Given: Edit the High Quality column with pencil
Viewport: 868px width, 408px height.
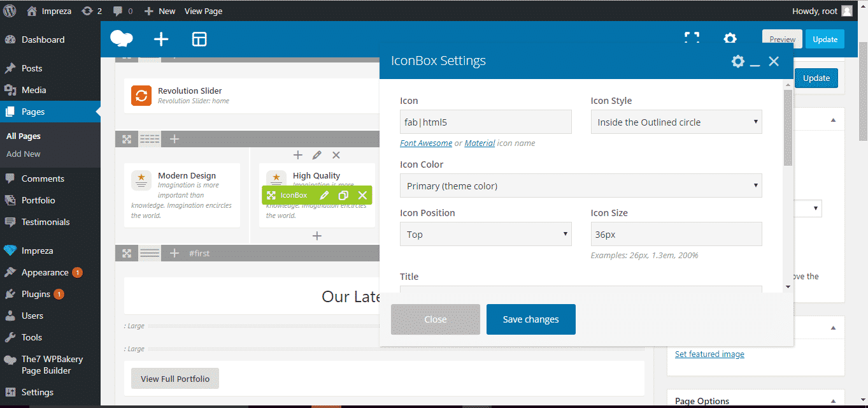Looking at the screenshot, I should pyautogui.click(x=317, y=155).
